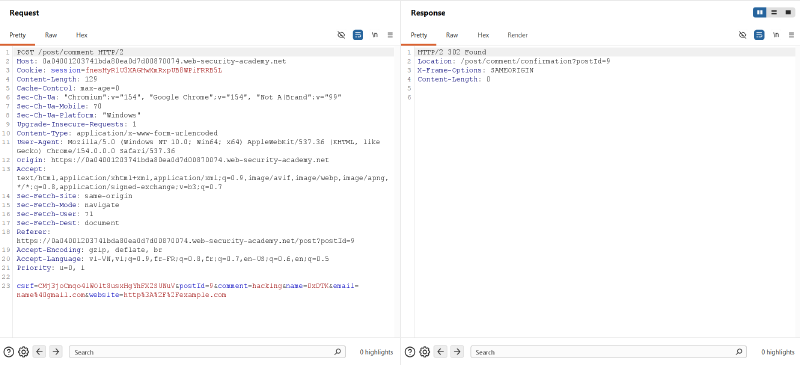This screenshot has height=365, width=800.
Task: Click "0 highlights" label under Request
Action: (377, 352)
